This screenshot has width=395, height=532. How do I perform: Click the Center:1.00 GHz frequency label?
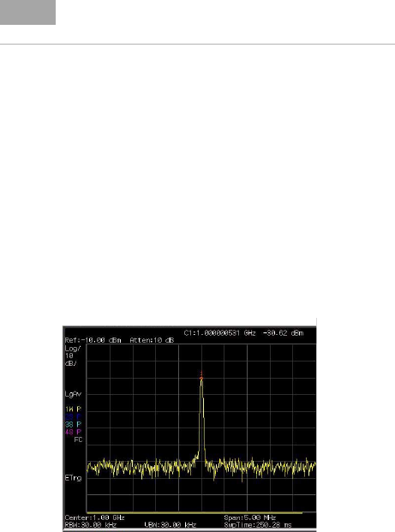coord(94,517)
